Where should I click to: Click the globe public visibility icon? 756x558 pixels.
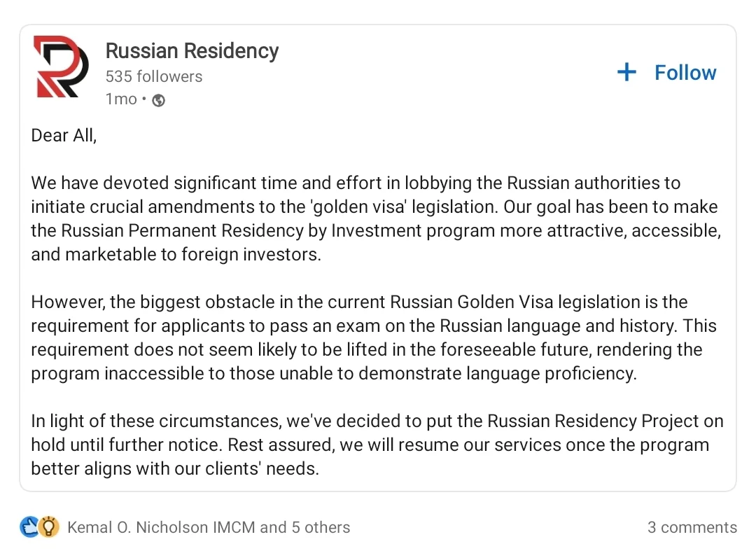[159, 100]
